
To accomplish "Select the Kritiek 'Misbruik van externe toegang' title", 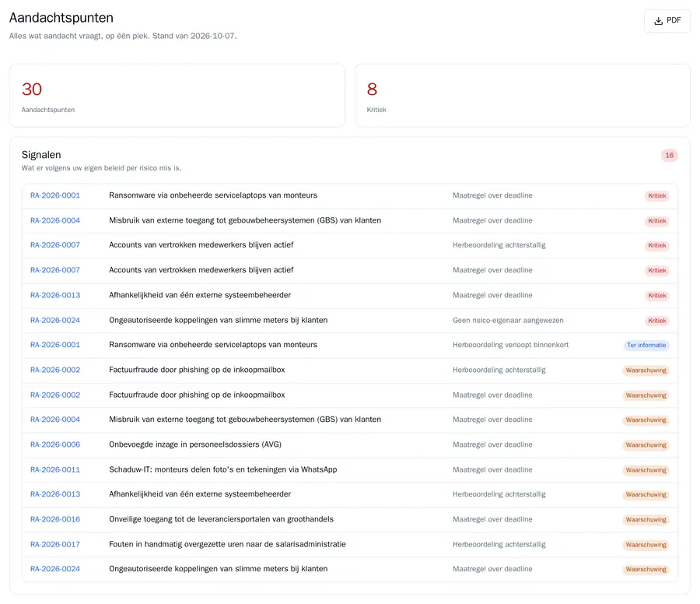I will 245,220.
